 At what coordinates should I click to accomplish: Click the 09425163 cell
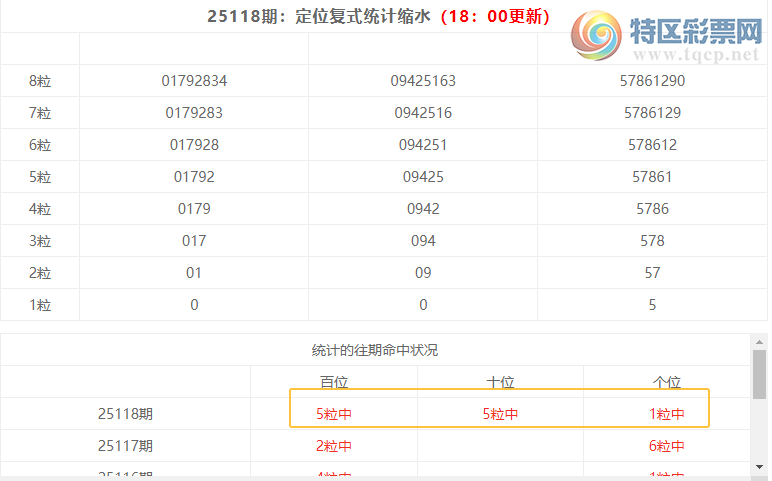(x=423, y=81)
